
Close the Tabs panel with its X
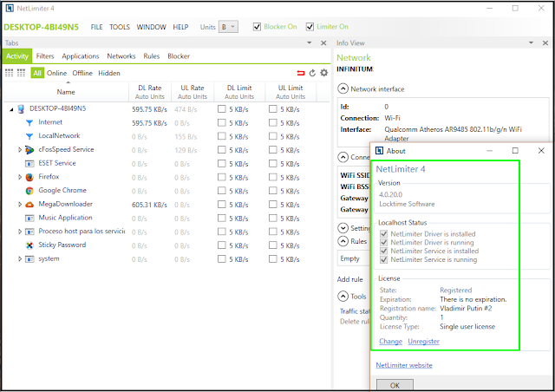323,42
